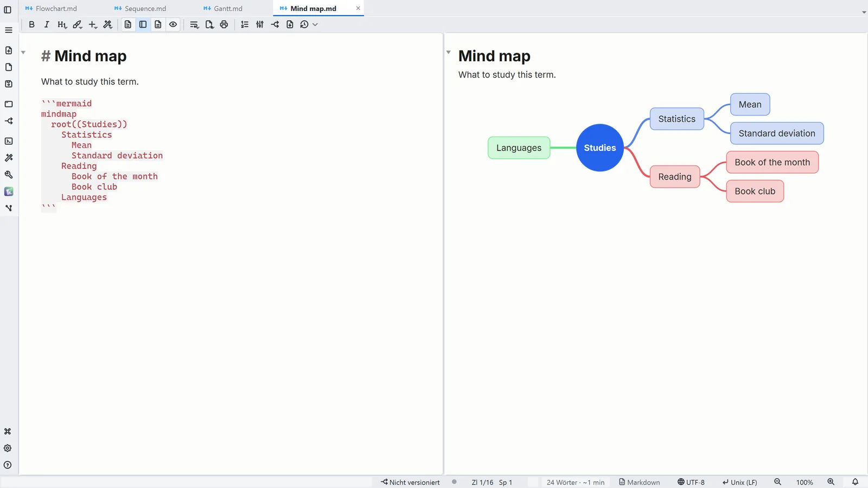The height and width of the screenshot is (488, 868).
Task: Click the export document icon
Action: (209, 24)
